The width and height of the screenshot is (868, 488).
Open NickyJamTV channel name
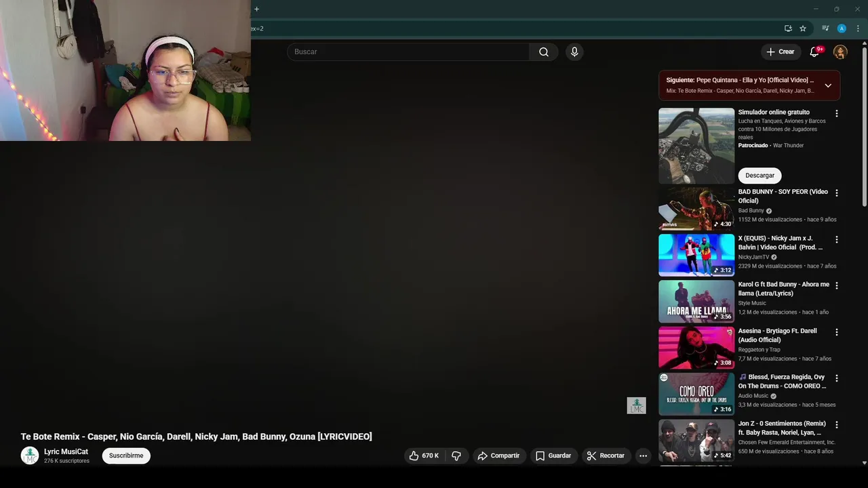click(753, 258)
